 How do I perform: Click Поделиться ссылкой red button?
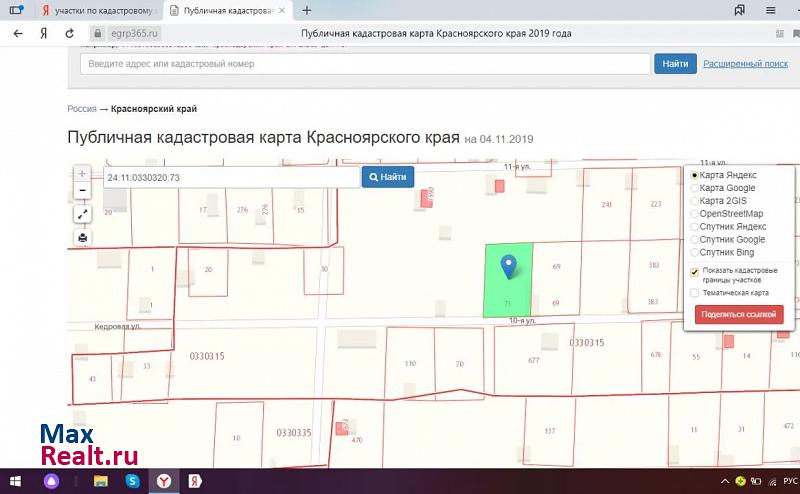739,314
